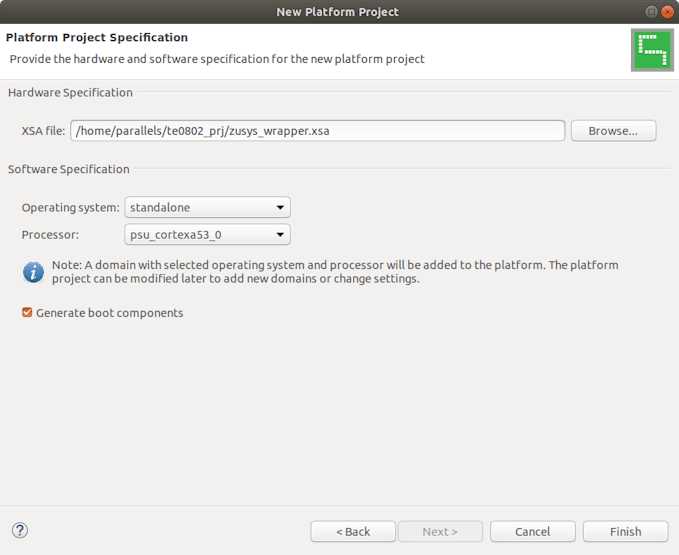This screenshot has height=555, width=679.
Task: Click the Finish button
Action: point(625,532)
